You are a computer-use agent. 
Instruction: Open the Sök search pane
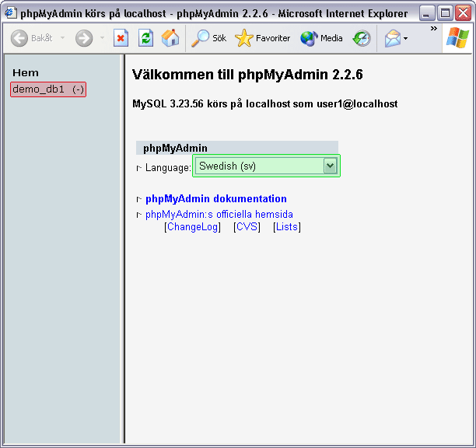point(209,38)
